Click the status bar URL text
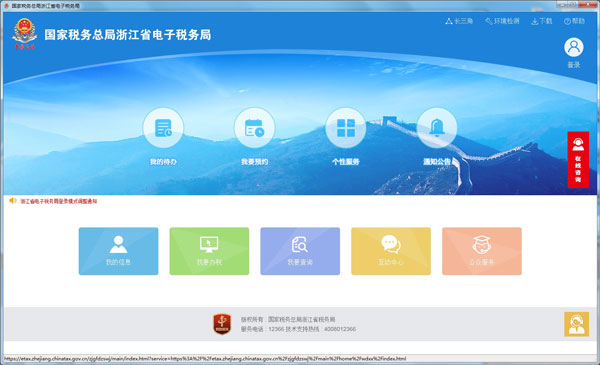Viewport: 600px width, 365px height. (205, 358)
